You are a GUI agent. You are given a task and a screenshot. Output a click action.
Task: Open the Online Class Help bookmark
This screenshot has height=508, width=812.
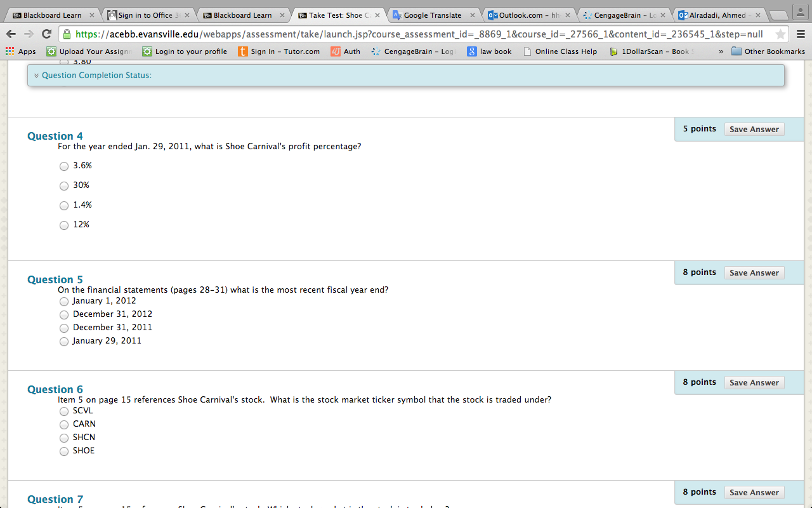(560, 51)
